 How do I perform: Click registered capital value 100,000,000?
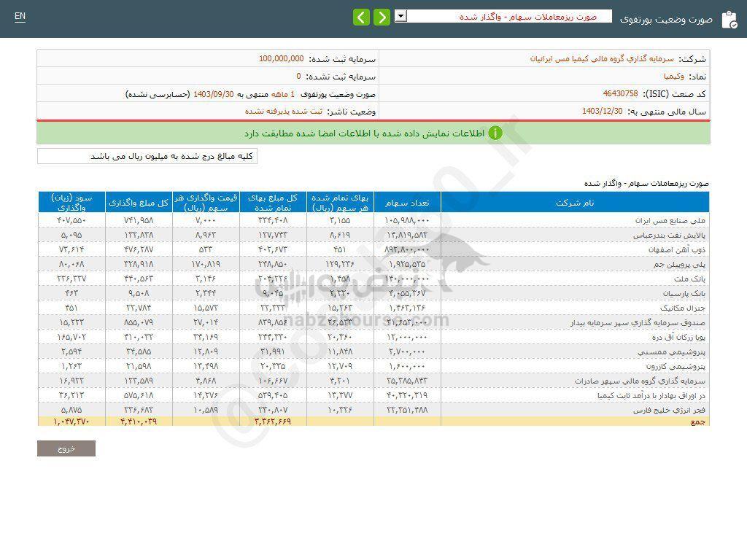(x=281, y=58)
